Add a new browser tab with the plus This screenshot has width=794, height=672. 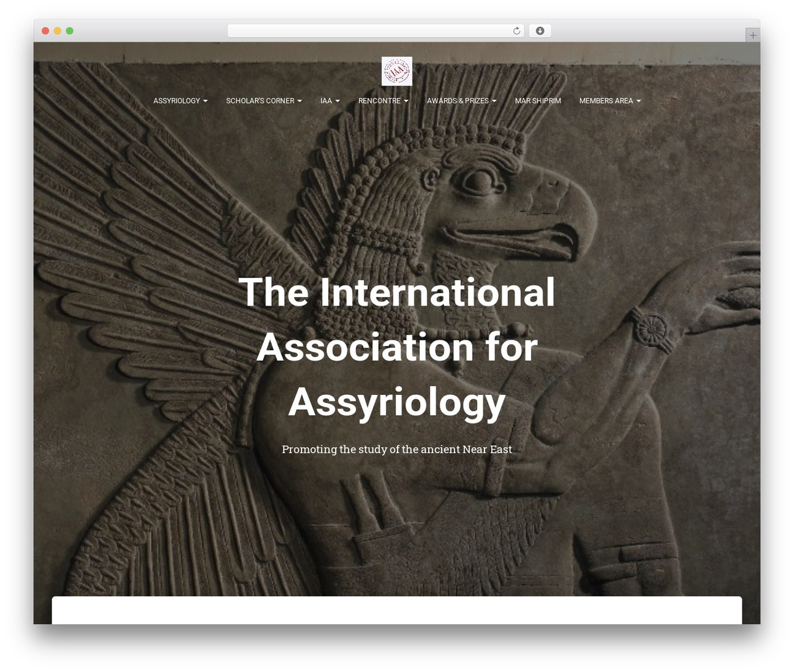(752, 35)
